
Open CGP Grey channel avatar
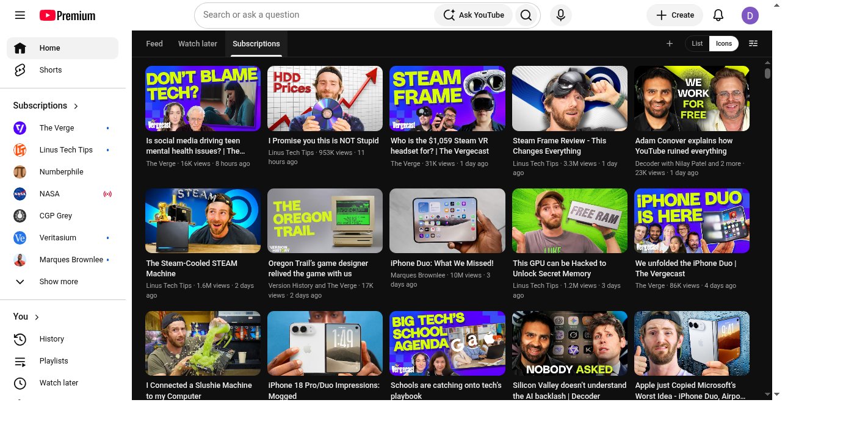coord(20,216)
